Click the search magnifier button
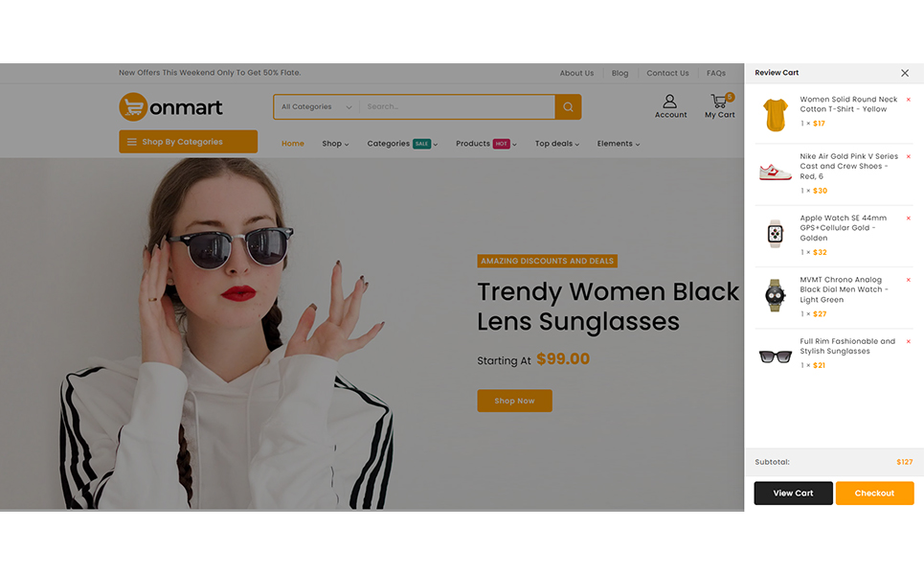 (568, 106)
